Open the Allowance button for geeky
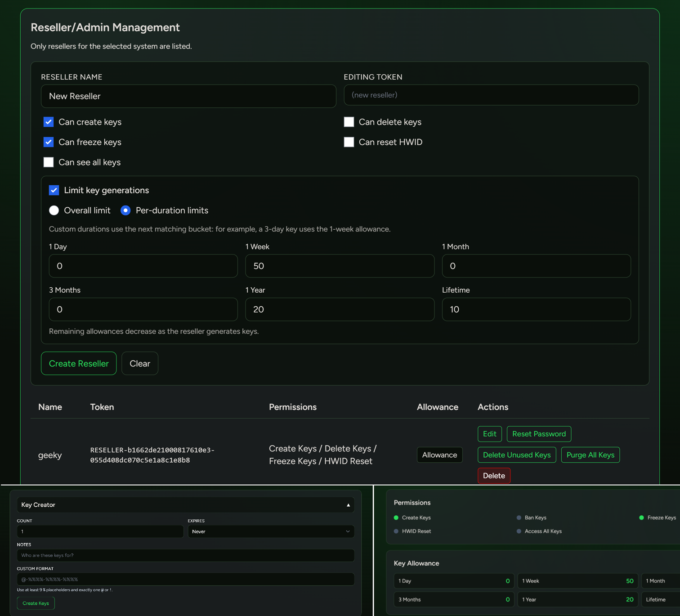This screenshot has width=680, height=616. tap(439, 455)
